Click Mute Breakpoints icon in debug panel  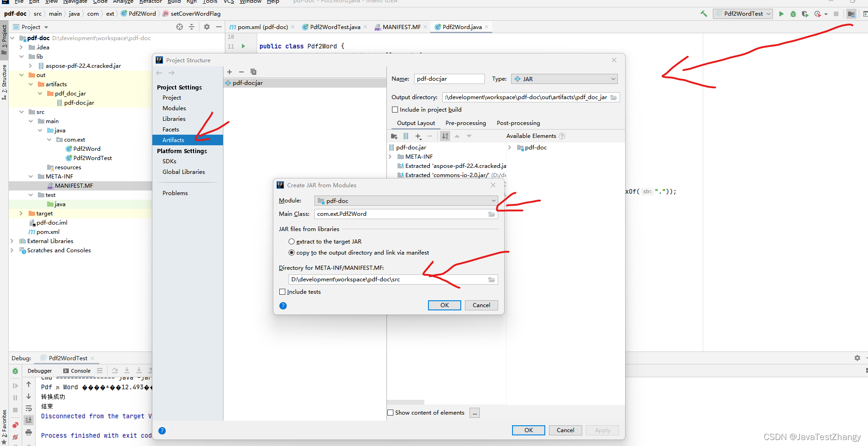click(15, 437)
